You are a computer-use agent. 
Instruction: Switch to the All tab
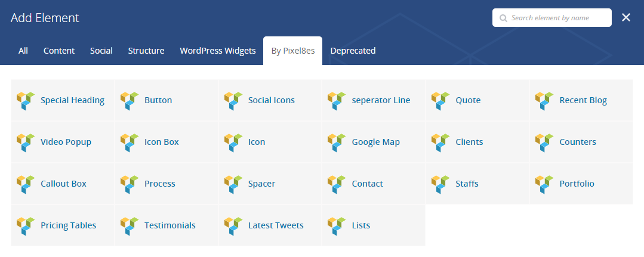pyautogui.click(x=23, y=51)
